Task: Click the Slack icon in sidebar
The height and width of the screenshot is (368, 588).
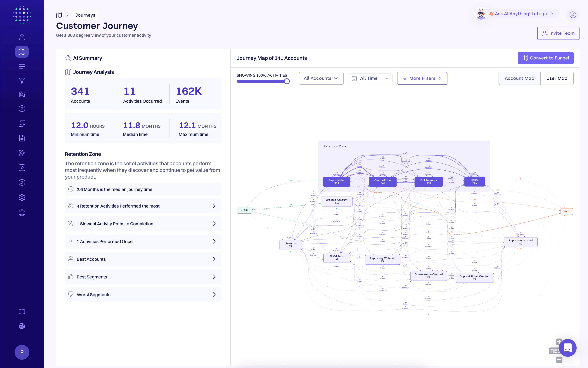Action: pyautogui.click(x=22, y=326)
